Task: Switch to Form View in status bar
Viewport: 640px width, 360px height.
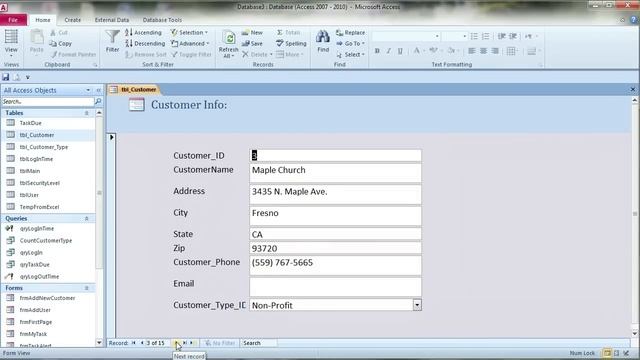Action: pos(607,353)
